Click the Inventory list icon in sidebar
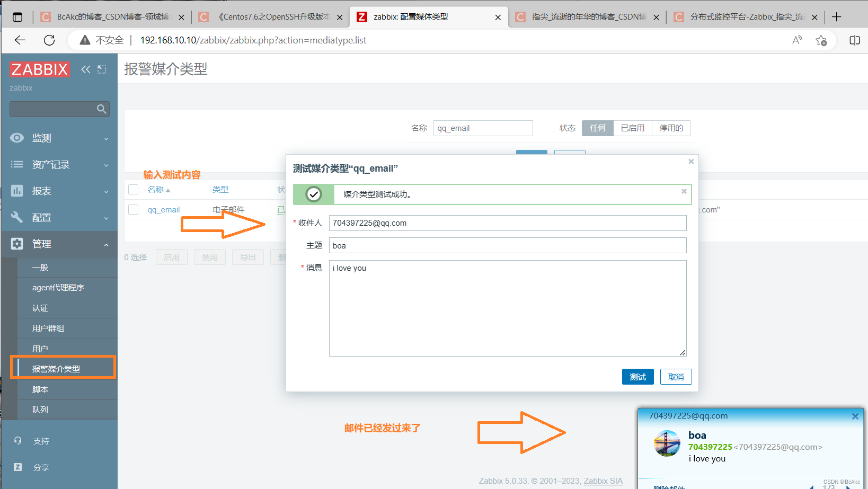Image resolution: width=868 pixels, height=489 pixels. [x=17, y=164]
